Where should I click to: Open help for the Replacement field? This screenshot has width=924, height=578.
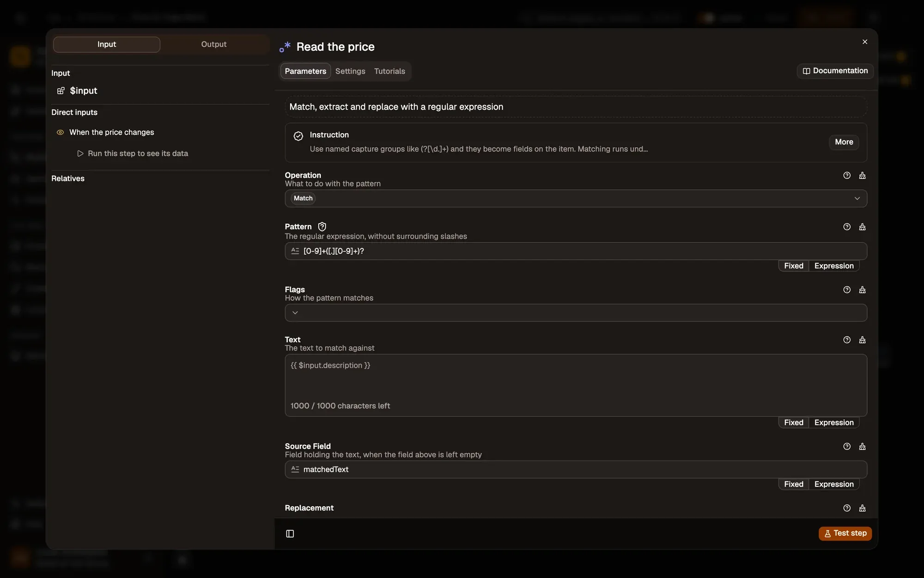[846, 508]
